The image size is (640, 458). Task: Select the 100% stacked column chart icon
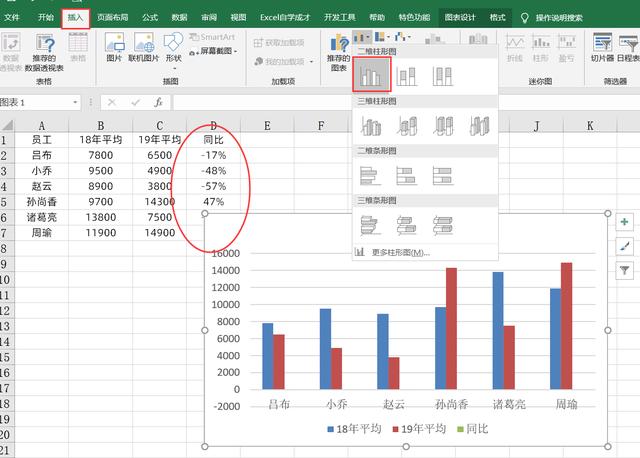point(443,76)
